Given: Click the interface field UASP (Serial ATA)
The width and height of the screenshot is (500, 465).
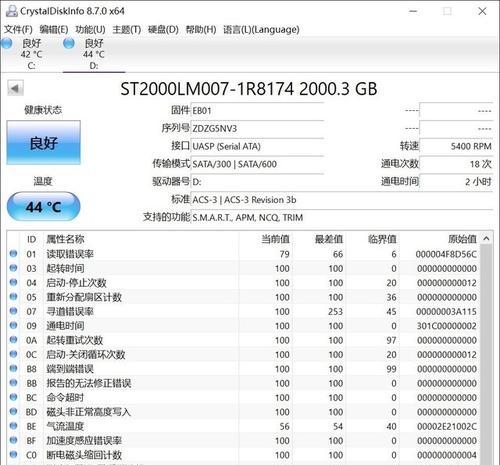Looking at the screenshot, I should pos(257,146).
